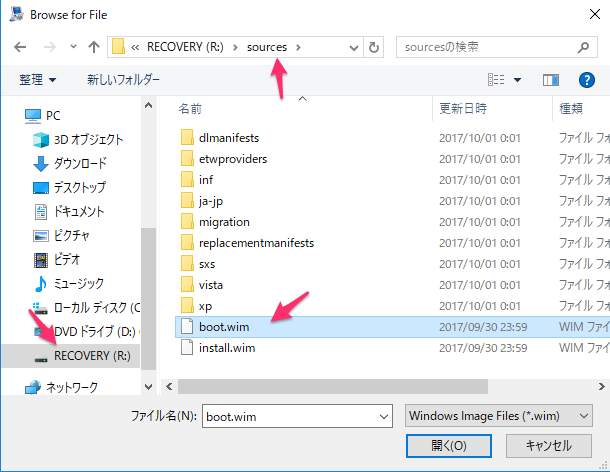Click the sidebar vertical scrollbar thumb
The image size is (610, 472).
pyautogui.click(x=148, y=298)
